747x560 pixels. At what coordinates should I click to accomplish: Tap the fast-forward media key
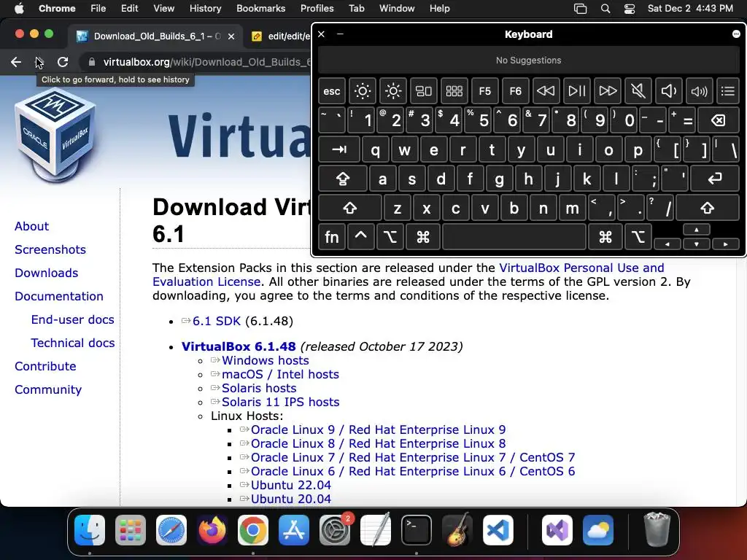608,91
